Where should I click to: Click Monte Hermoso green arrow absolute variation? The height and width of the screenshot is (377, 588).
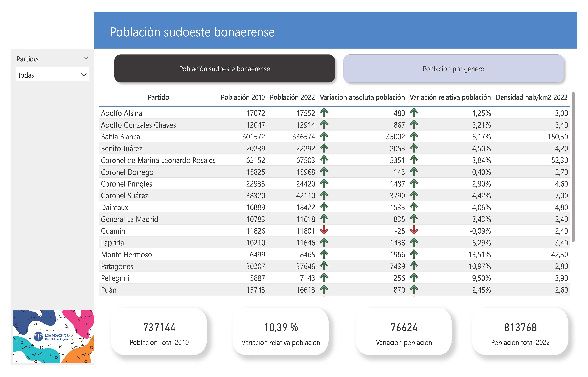click(x=324, y=254)
